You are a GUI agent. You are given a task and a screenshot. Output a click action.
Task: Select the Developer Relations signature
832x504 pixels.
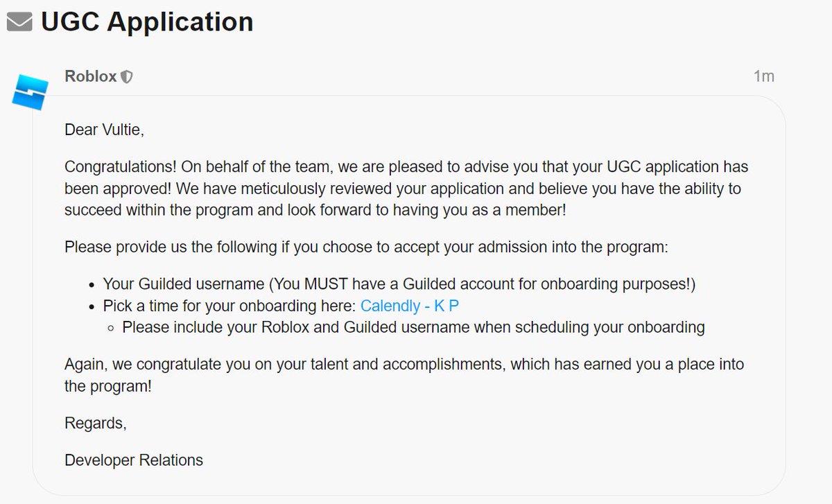tap(134, 460)
